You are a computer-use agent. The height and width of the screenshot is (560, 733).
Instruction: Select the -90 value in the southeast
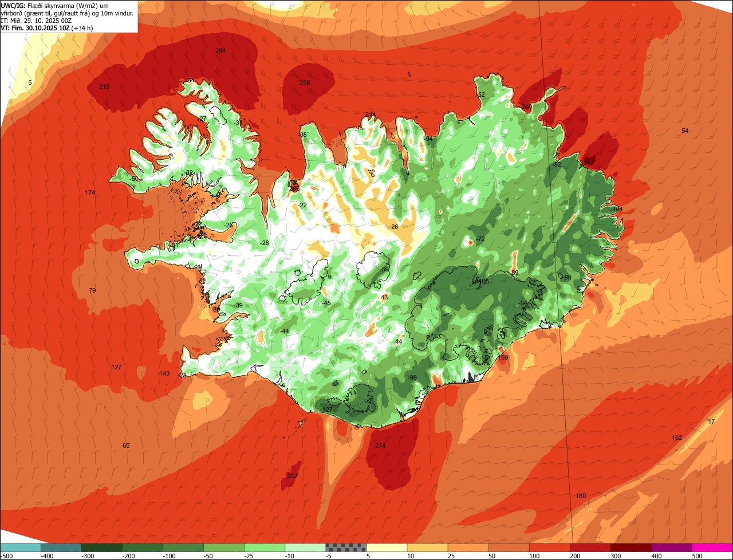tap(566, 277)
